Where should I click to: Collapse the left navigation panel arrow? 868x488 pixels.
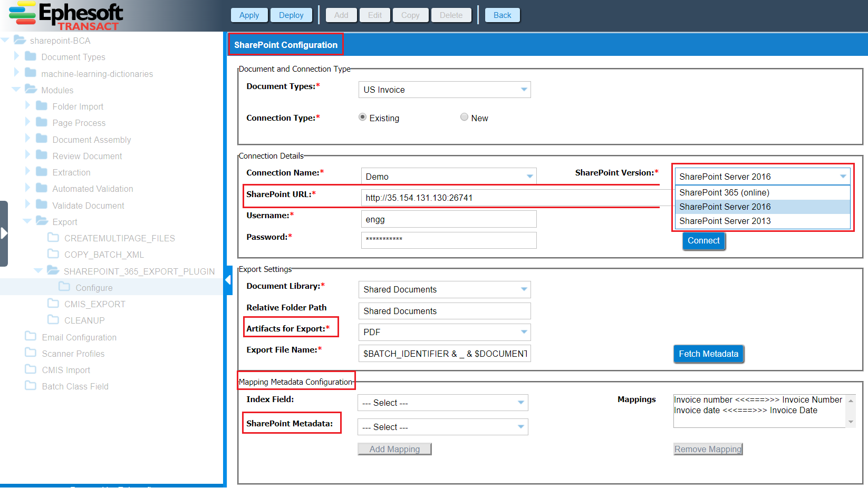pos(229,280)
